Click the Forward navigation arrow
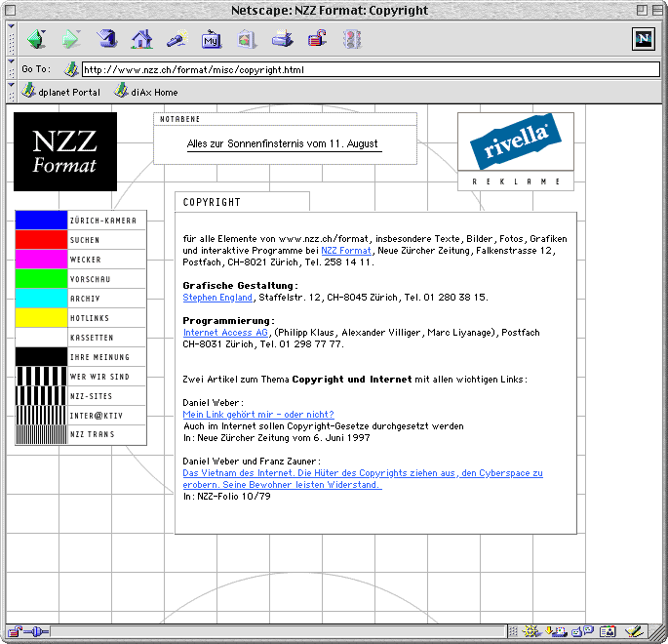Viewport: 668px width, 644px height. pos(71,39)
